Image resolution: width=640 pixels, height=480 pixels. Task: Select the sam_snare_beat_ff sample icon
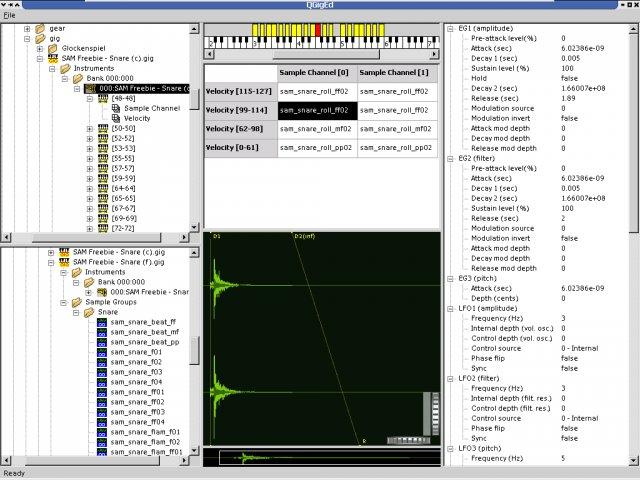[x=102, y=322]
